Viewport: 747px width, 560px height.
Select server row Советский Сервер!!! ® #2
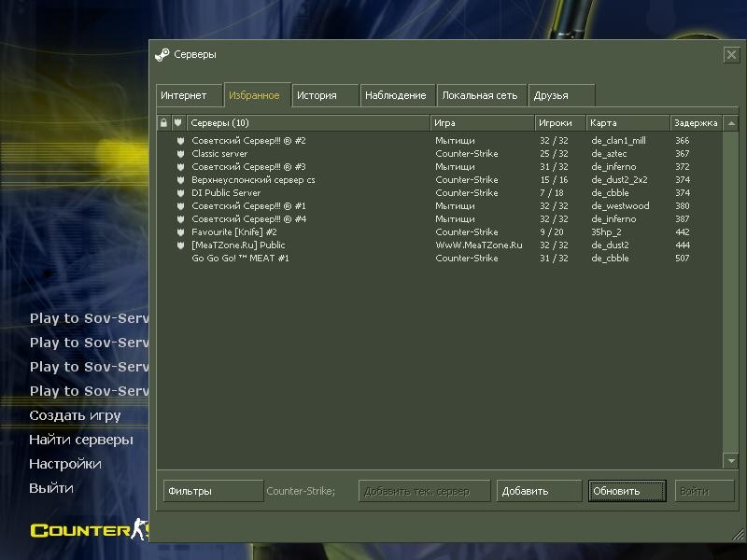click(x=439, y=141)
